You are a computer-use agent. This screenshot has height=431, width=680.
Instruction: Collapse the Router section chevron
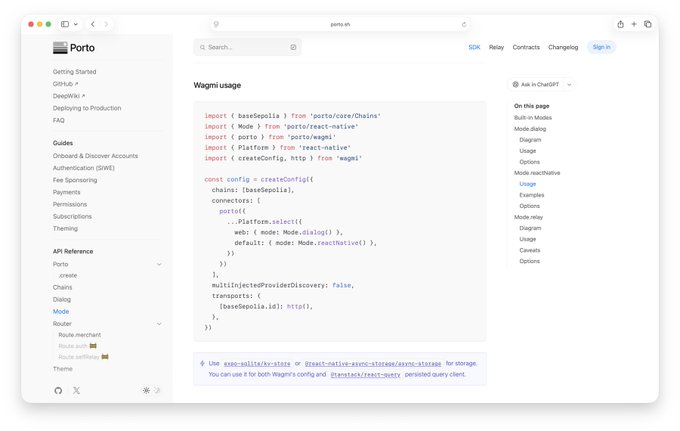pos(159,324)
